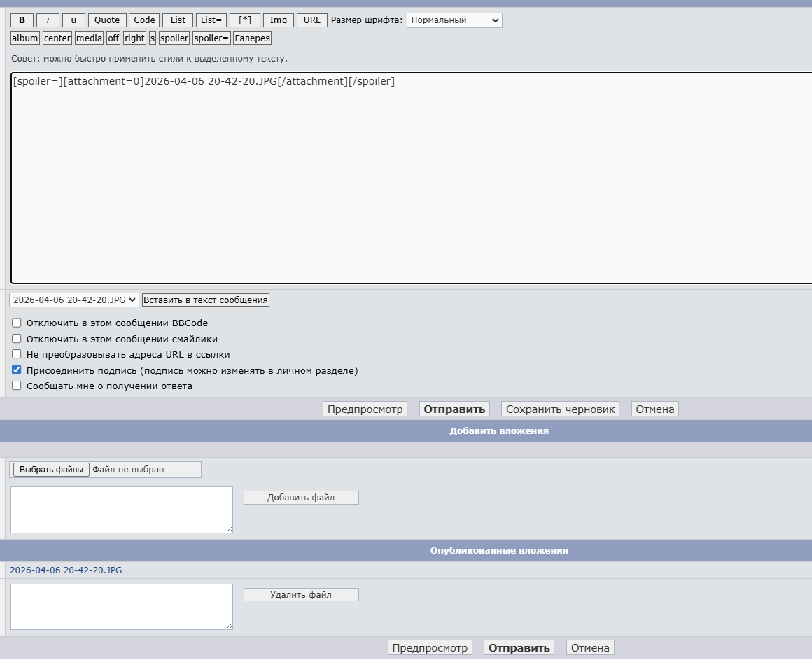Click the bottom Отправить button
The image size is (812, 660).
[x=519, y=647]
